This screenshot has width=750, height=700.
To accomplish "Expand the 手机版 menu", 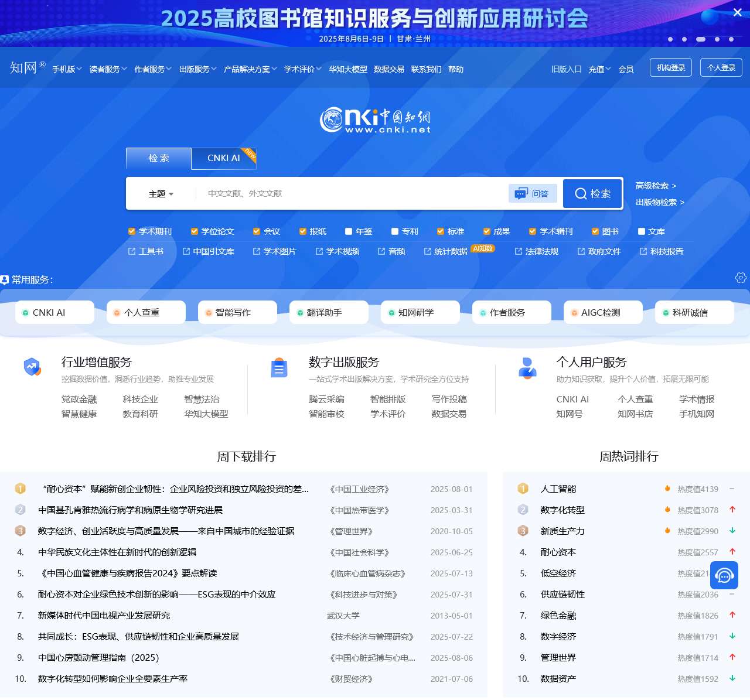I will (x=67, y=69).
